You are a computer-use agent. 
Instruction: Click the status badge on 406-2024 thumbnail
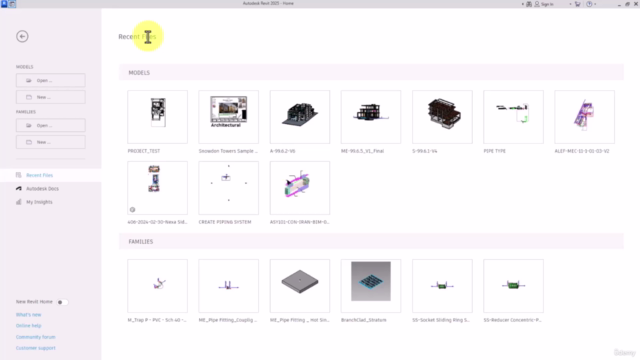132,209
